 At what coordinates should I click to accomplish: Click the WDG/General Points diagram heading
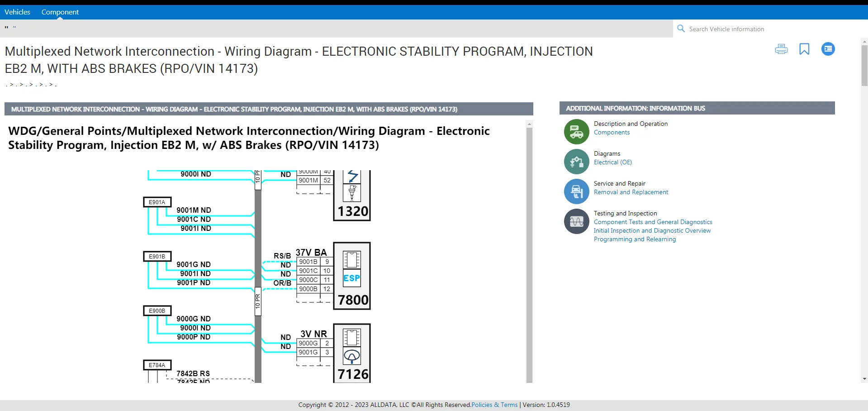point(249,138)
